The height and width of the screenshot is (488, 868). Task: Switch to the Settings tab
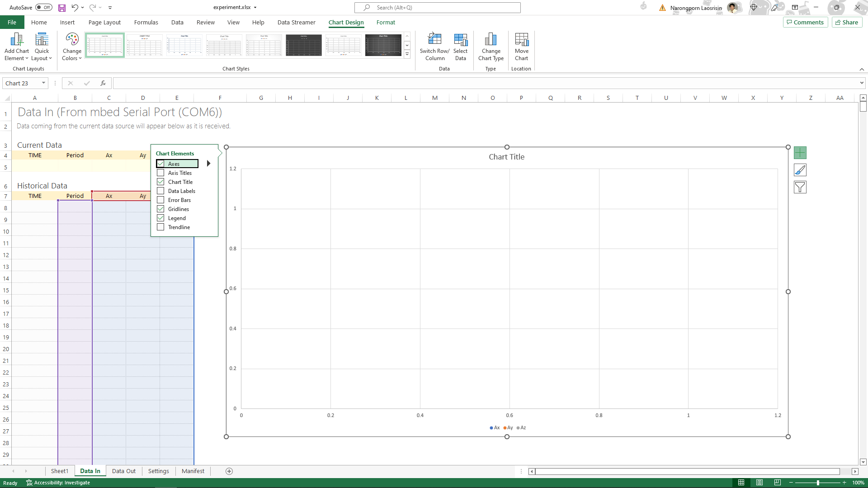(158, 471)
